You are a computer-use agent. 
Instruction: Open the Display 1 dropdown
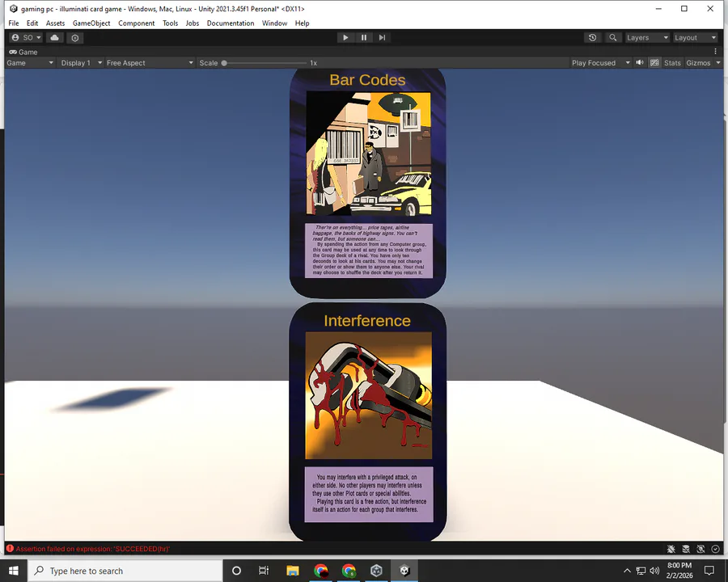coord(81,63)
